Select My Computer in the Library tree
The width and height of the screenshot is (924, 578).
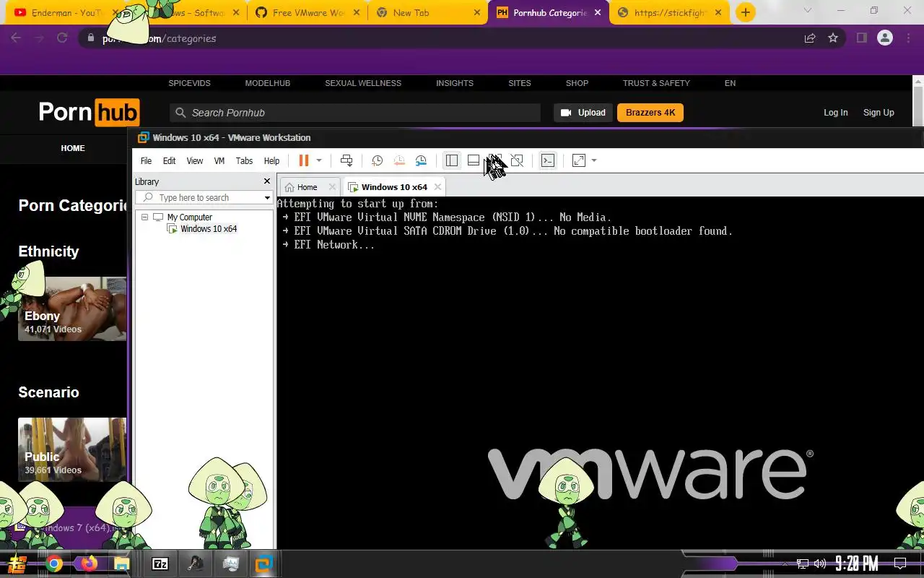(189, 217)
